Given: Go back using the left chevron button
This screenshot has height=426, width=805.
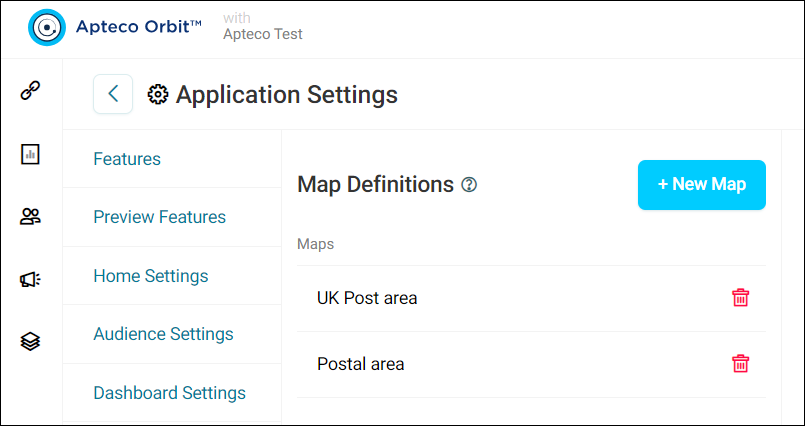Looking at the screenshot, I should click(113, 94).
